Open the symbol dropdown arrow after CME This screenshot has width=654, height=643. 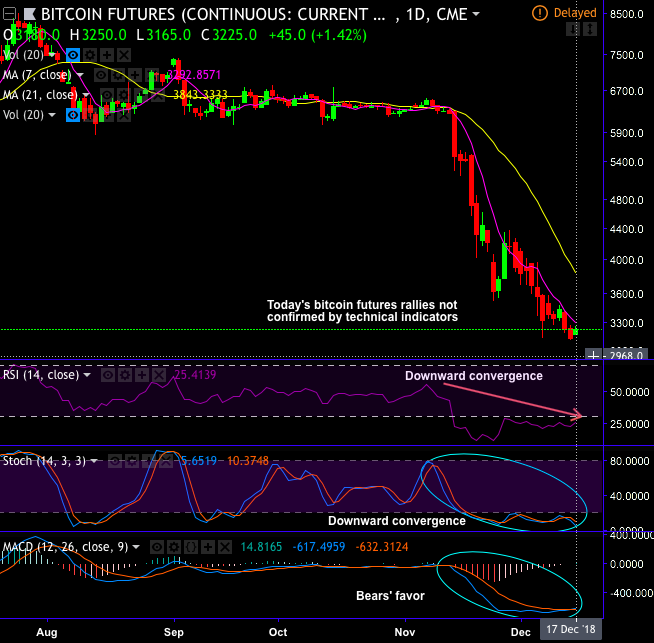tap(475, 14)
